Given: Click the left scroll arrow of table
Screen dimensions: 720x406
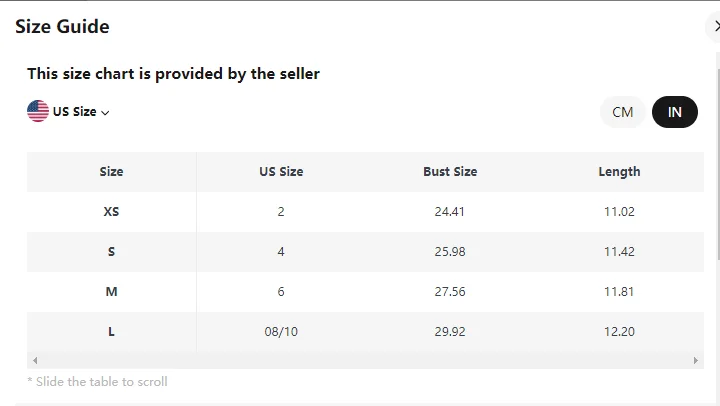Looking at the screenshot, I should point(35,360).
